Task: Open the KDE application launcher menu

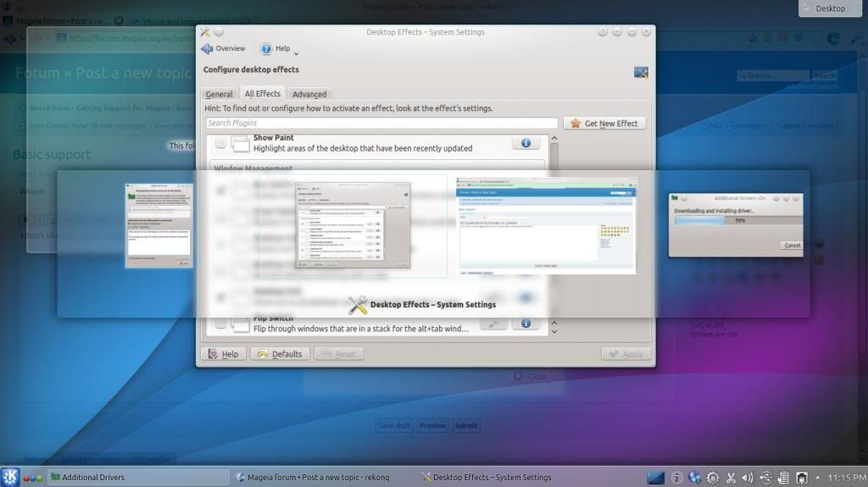Action: click(10, 477)
